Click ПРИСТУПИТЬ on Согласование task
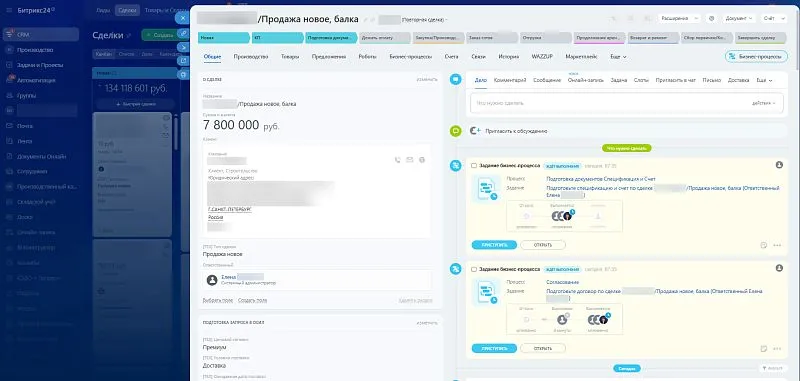This screenshot has width=800, height=381. (x=494, y=348)
